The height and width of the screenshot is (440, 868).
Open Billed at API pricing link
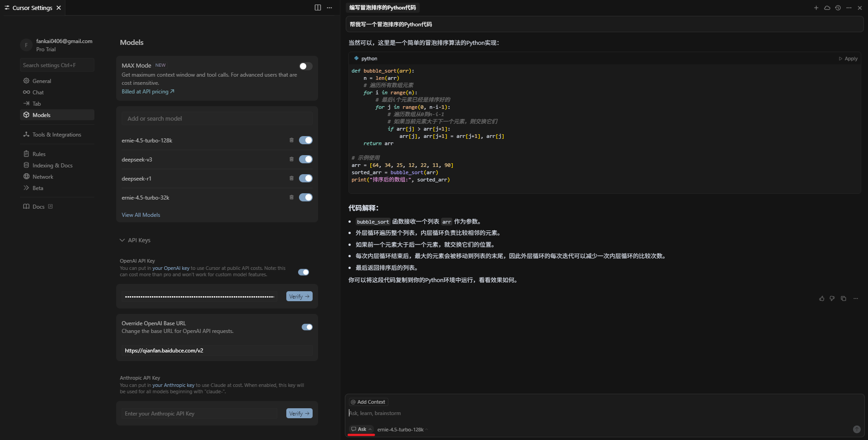[x=148, y=91]
